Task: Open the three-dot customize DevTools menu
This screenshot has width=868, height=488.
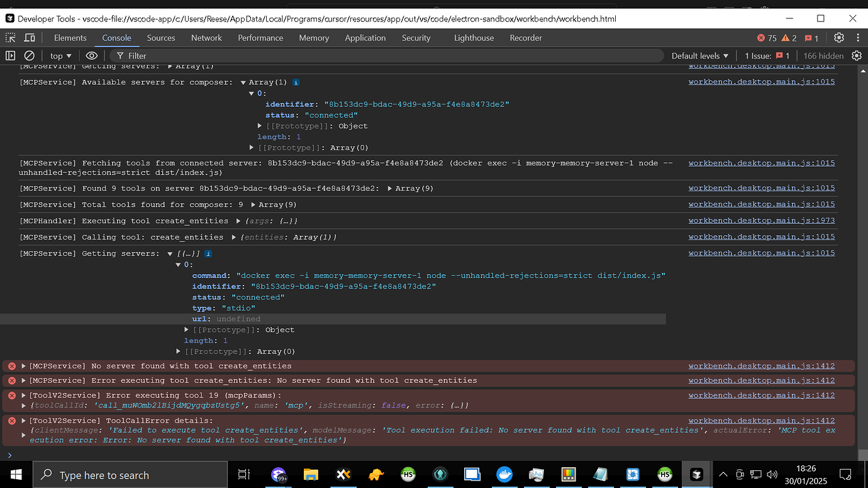Action: point(858,38)
